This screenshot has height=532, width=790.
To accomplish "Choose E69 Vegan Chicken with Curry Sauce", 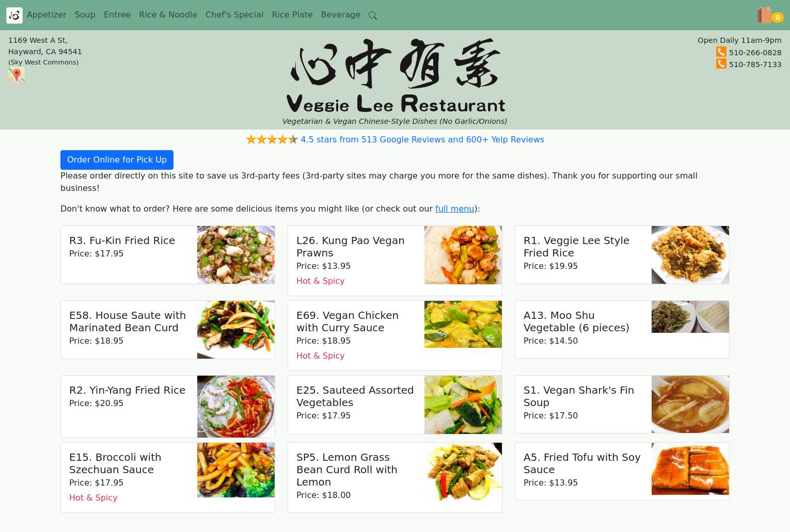I will (x=395, y=335).
